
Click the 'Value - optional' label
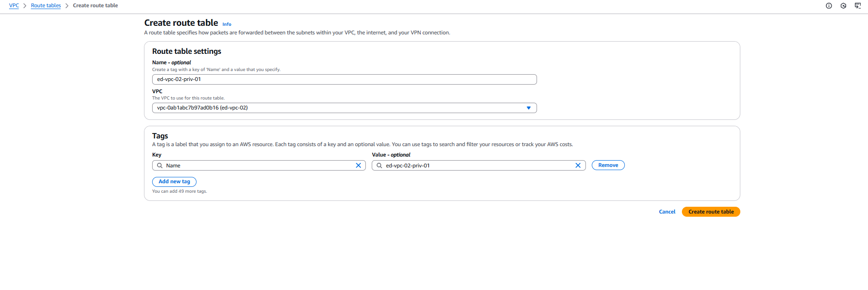point(391,155)
